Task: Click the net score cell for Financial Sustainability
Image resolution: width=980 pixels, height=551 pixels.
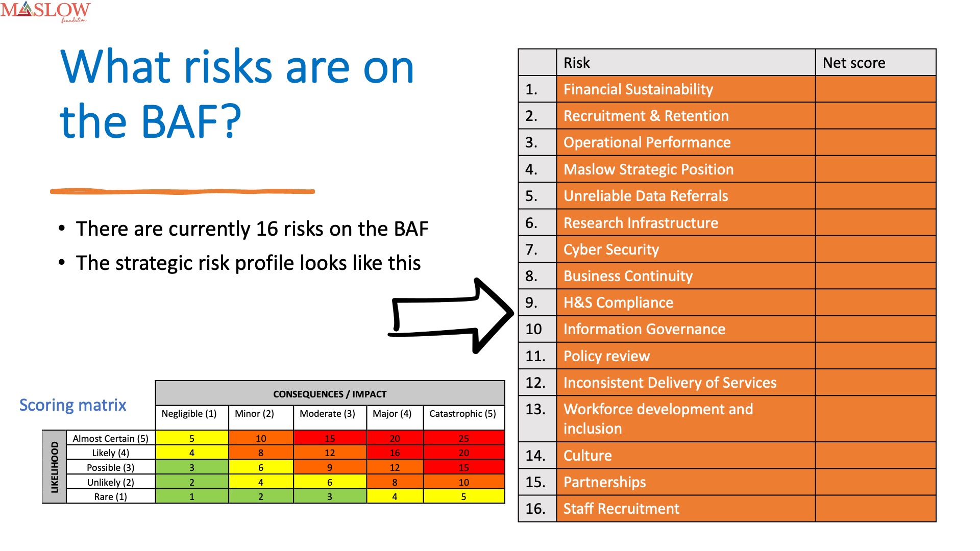Action: tap(876, 89)
